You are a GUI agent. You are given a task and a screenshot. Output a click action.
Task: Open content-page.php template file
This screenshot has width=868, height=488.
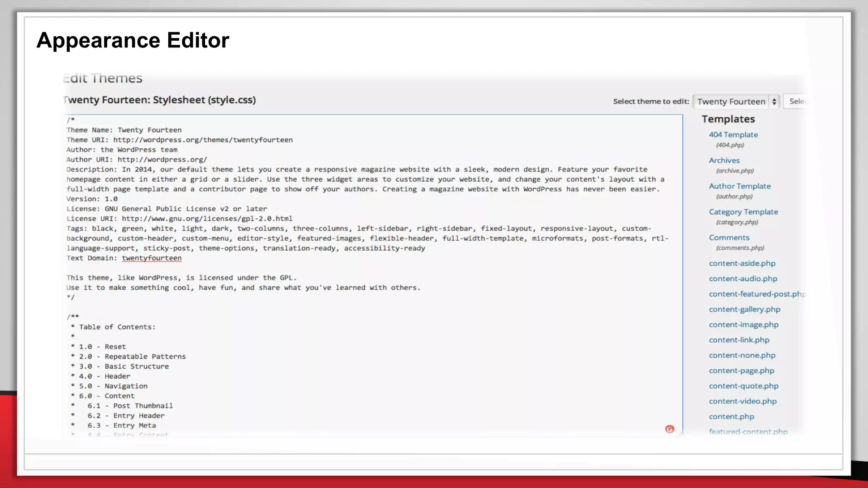tap(742, 371)
